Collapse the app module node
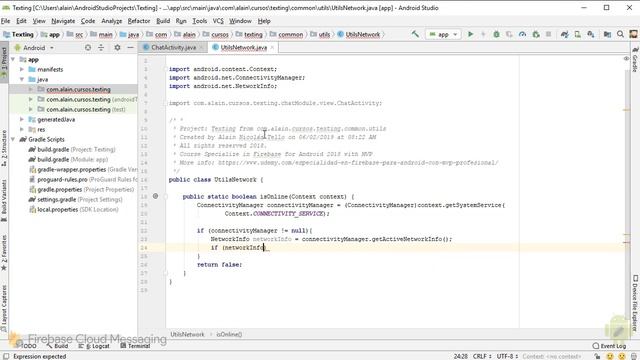This screenshot has height=360, width=640. pyautogui.click(x=13, y=60)
